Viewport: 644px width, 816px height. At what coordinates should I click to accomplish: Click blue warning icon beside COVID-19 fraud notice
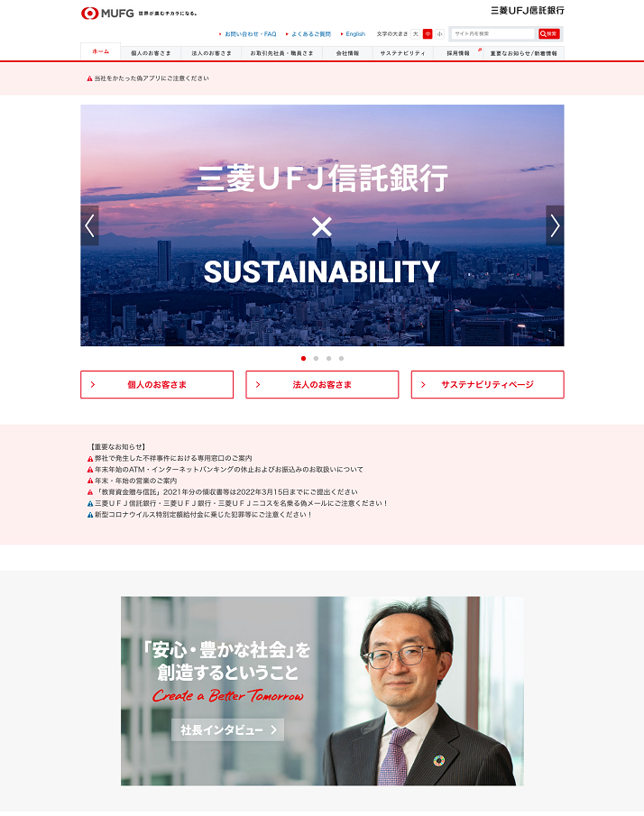pos(90,515)
